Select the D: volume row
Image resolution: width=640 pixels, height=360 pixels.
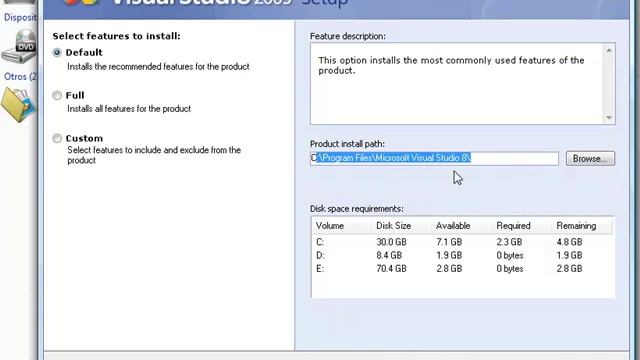tap(462, 256)
